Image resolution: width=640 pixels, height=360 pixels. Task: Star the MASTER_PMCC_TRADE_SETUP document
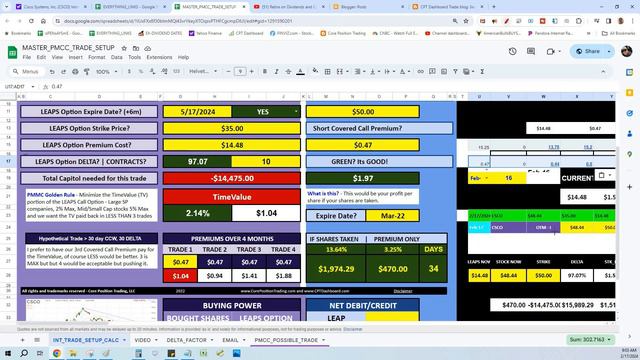(124, 48)
